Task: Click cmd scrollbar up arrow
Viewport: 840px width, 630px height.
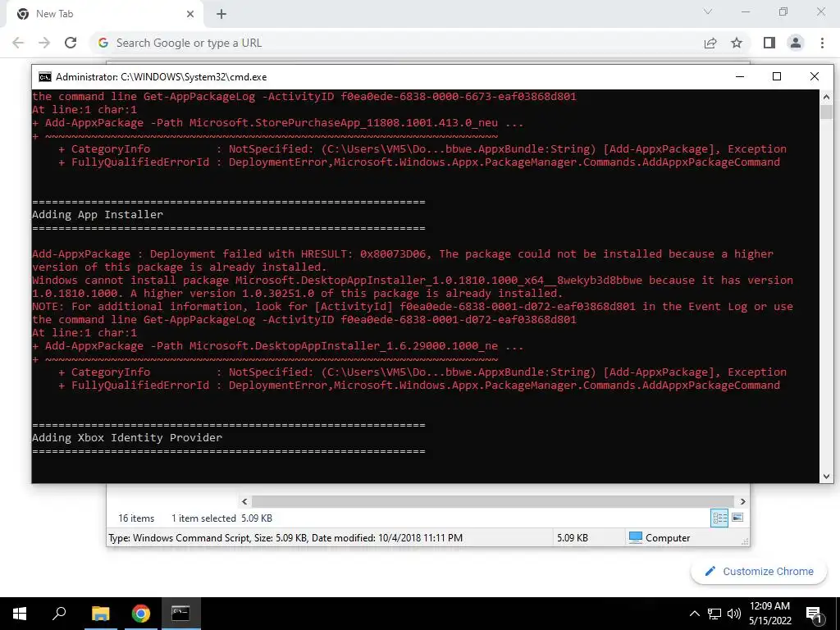Action: [826, 97]
